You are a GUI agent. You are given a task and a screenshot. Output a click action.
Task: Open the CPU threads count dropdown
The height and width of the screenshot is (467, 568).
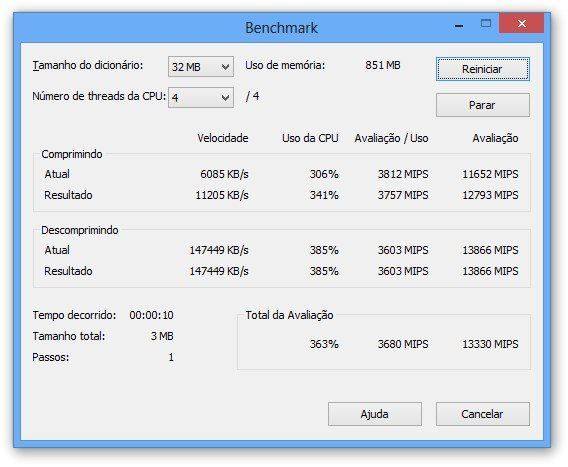(x=201, y=97)
